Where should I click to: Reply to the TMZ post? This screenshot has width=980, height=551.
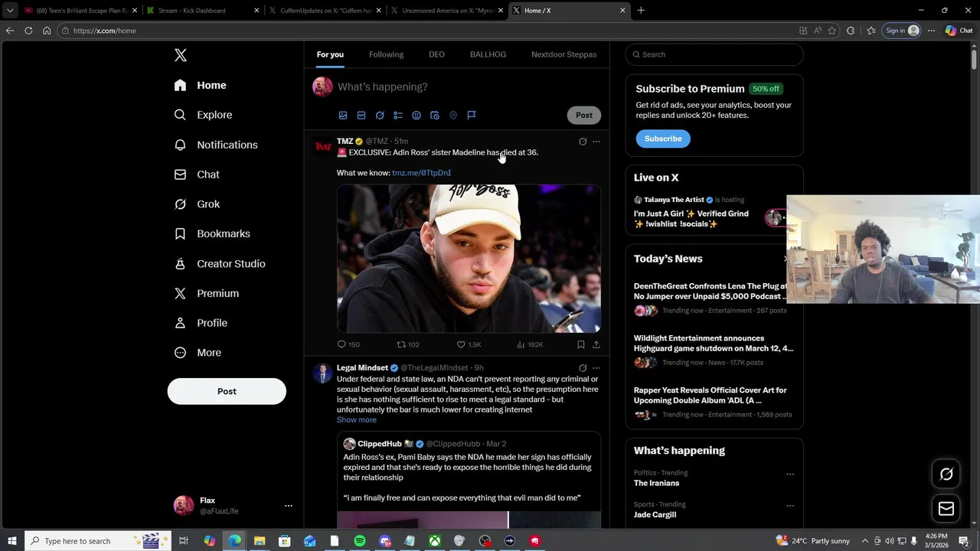click(348, 344)
